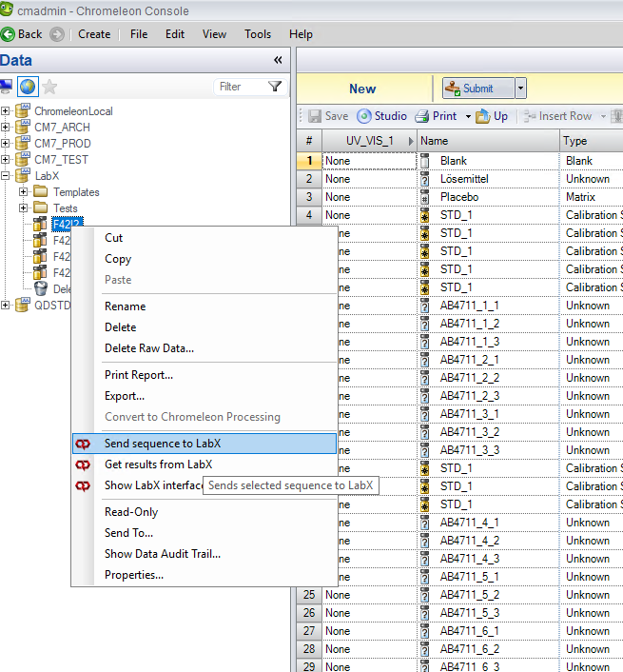Open the Print dropdown arrow
Screen dimensions: 623x672
coord(468,116)
